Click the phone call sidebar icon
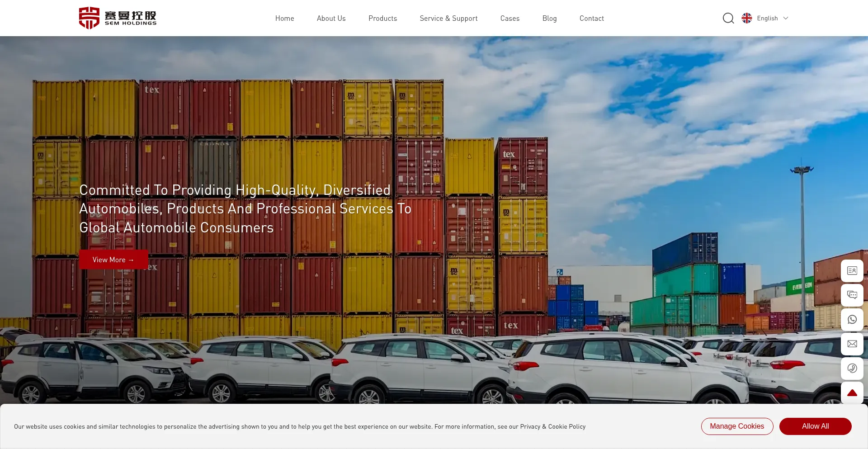Screen dimensions: 868x449 [x=852, y=369]
